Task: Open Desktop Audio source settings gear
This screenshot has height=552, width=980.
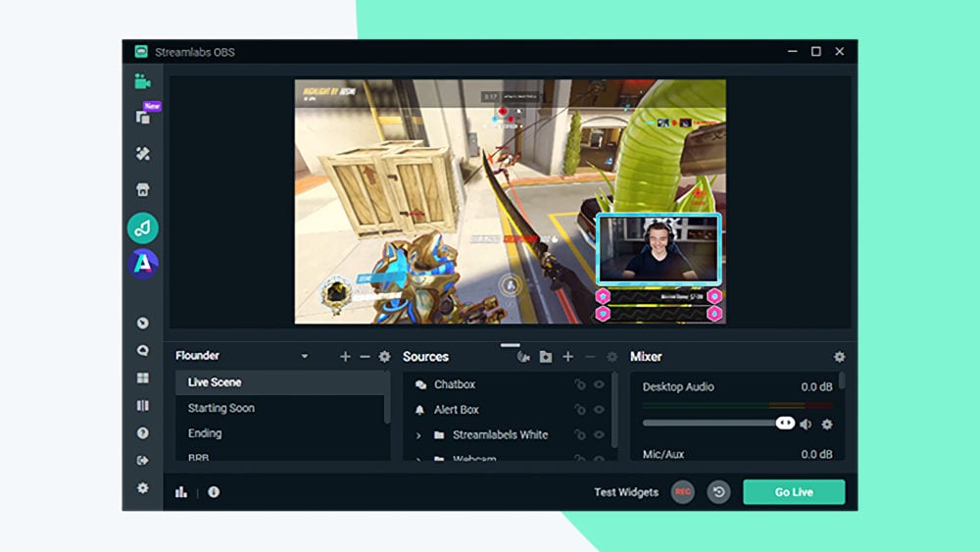Action: click(x=827, y=425)
